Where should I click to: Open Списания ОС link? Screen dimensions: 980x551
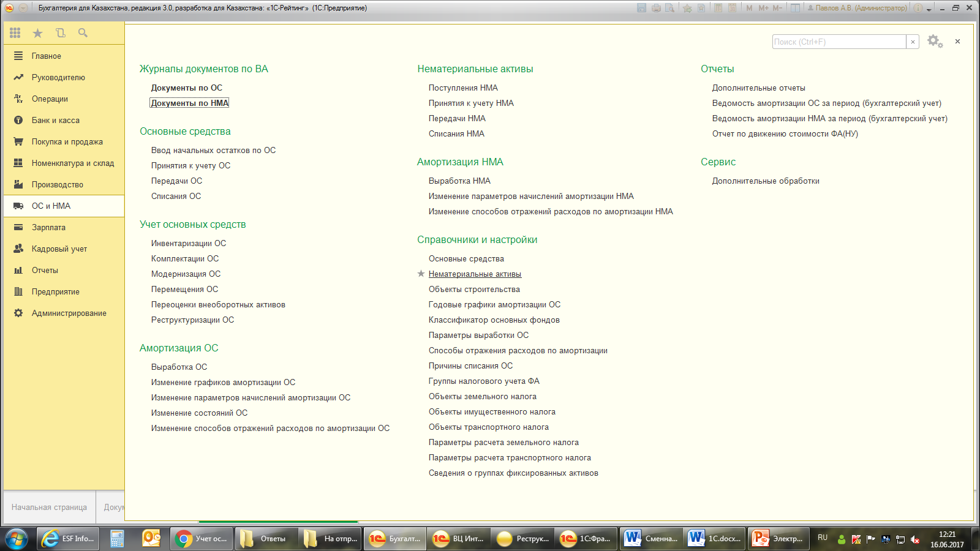pos(176,196)
